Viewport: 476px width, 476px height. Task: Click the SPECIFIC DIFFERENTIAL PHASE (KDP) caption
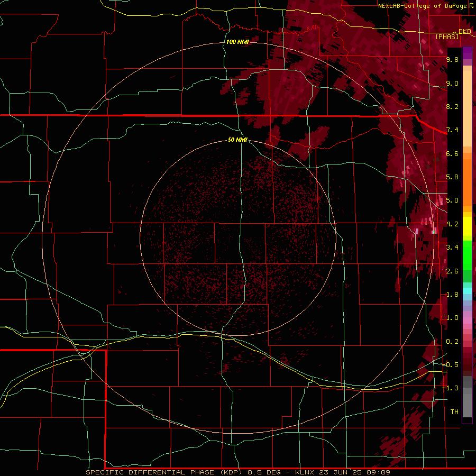pyautogui.click(x=164, y=472)
